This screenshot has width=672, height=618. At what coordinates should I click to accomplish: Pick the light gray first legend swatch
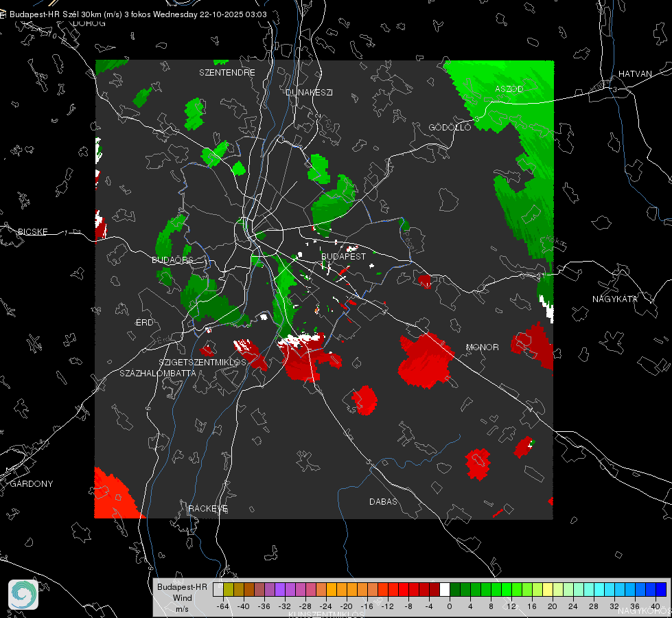[218, 590]
